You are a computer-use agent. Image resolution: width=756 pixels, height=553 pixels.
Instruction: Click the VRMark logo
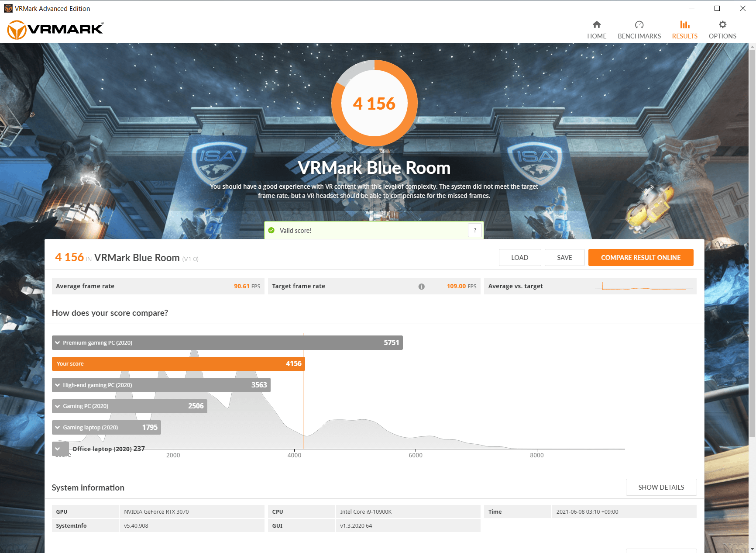pyautogui.click(x=55, y=30)
